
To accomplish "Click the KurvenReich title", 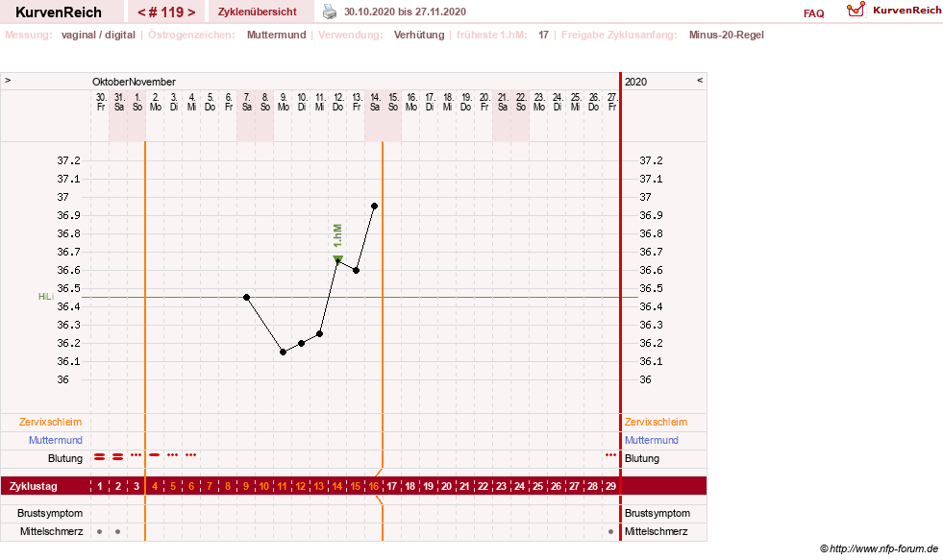I will (59, 12).
